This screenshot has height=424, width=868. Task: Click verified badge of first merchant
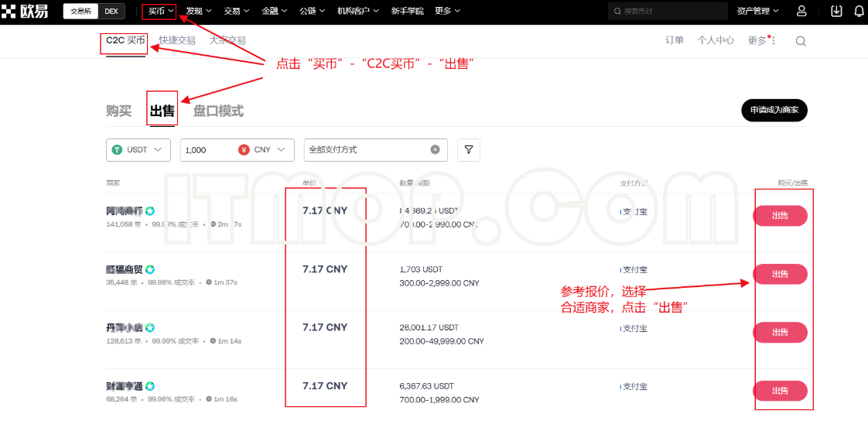pos(150,210)
